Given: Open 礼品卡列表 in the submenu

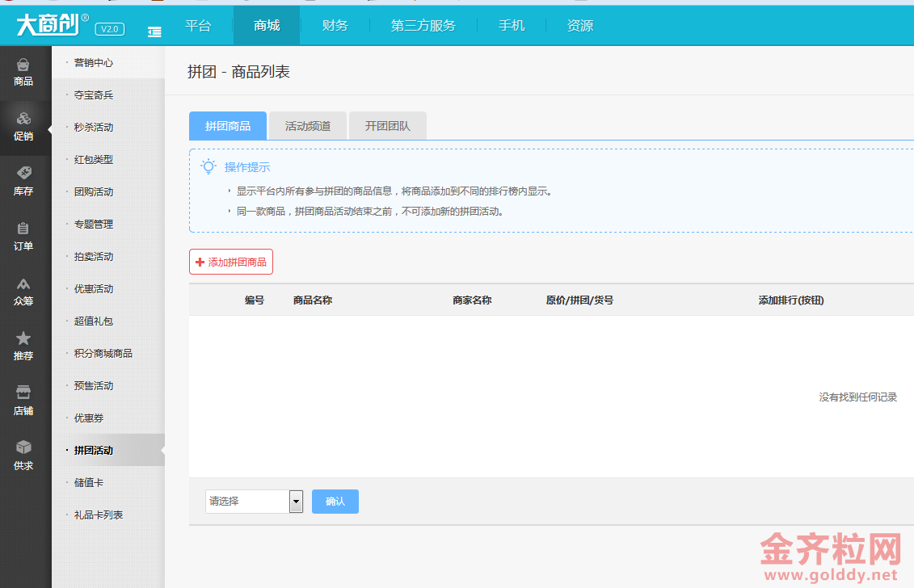Looking at the screenshot, I should [99, 515].
